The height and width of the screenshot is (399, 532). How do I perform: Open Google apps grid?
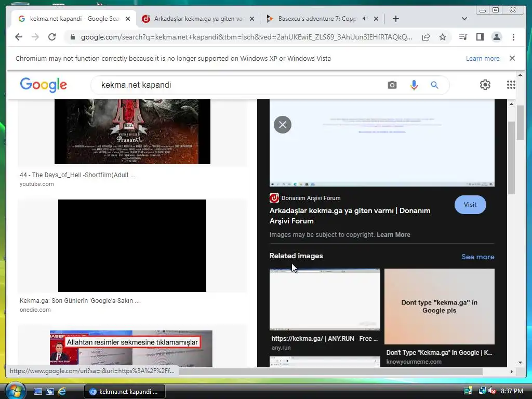(511, 85)
